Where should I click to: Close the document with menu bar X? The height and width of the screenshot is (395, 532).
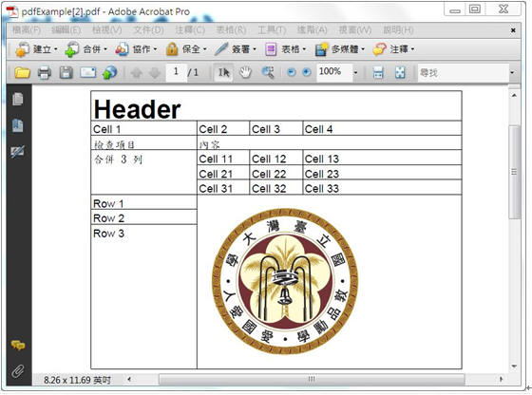tap(513, 30)
